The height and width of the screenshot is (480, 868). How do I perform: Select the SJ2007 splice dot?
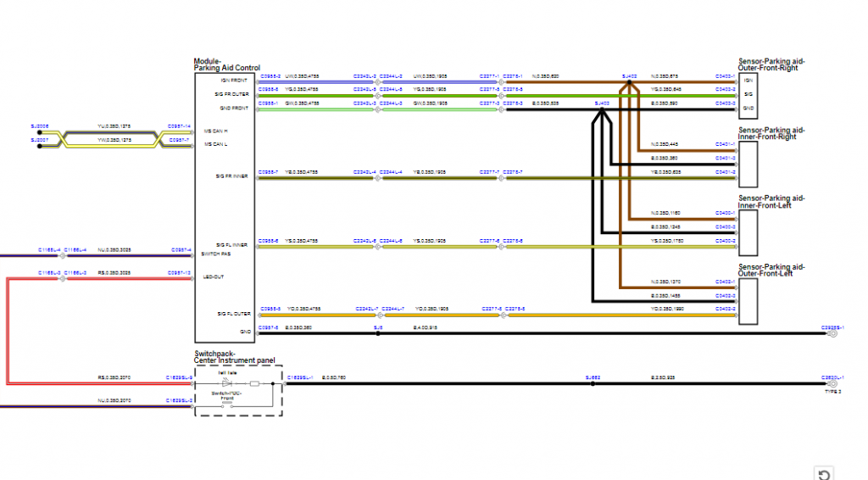(39, 146)
